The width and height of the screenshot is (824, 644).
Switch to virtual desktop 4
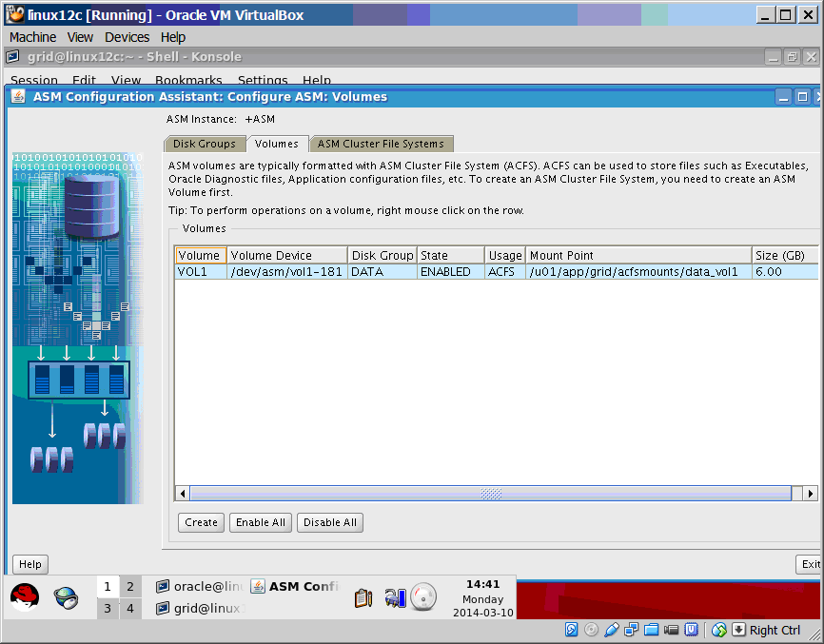[x=130, y=608]
